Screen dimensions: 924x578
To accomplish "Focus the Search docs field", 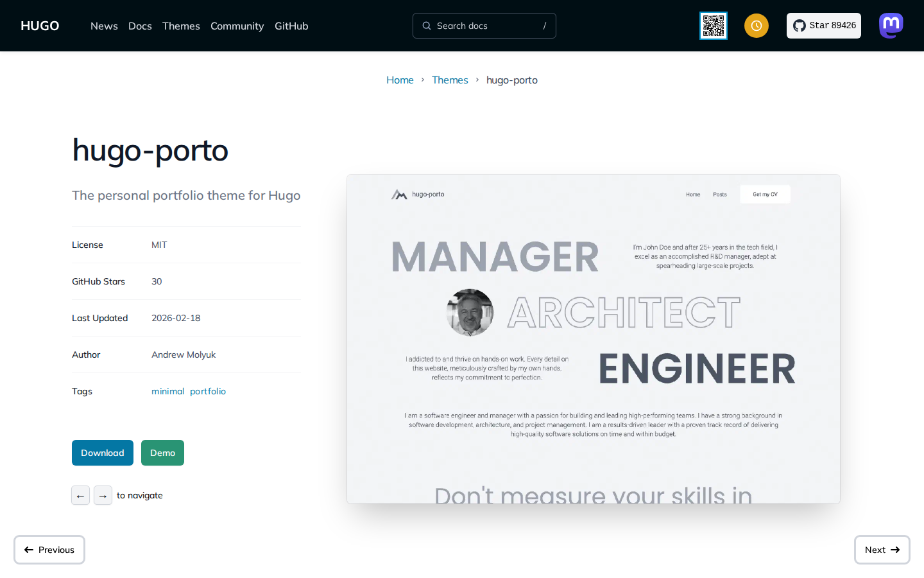I will tap(484, 26).
